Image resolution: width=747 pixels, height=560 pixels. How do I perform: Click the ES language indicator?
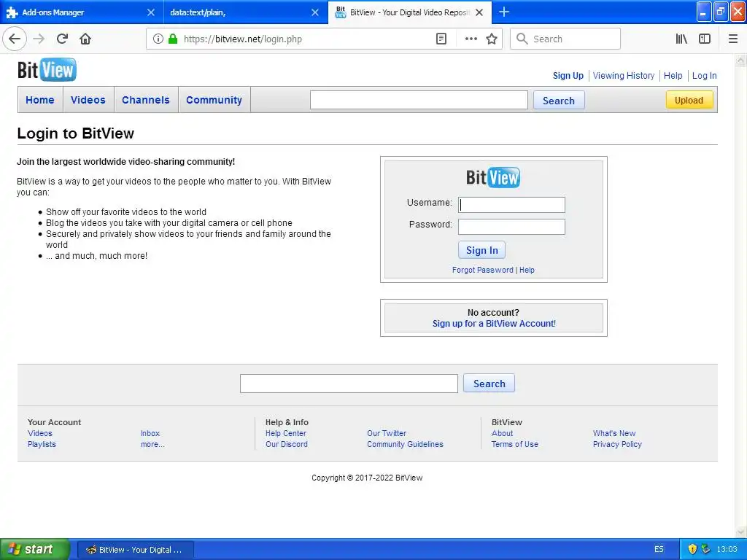coord(659,550)
